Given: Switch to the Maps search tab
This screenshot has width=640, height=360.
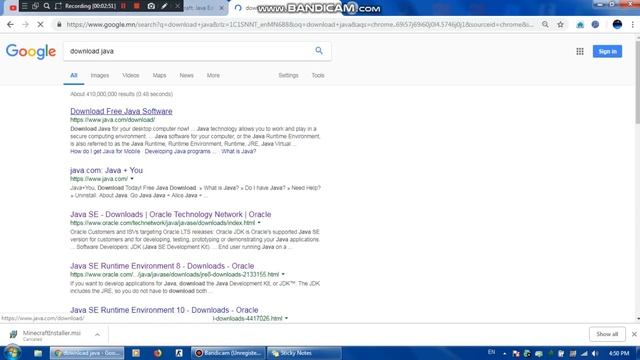Looking at the screenshot, I should (x=159, y=76).
